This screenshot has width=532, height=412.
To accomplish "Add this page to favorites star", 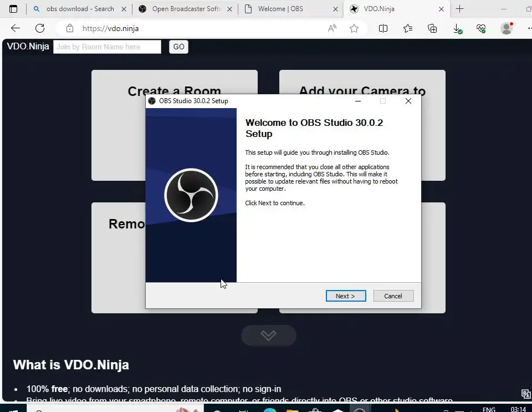I will (x=354, y=28).
